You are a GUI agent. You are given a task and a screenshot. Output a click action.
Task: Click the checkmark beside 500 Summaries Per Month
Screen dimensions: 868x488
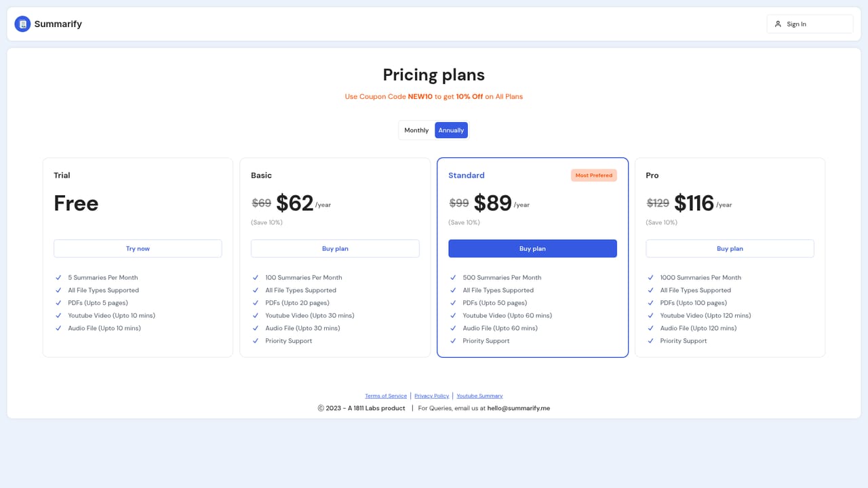453,278
